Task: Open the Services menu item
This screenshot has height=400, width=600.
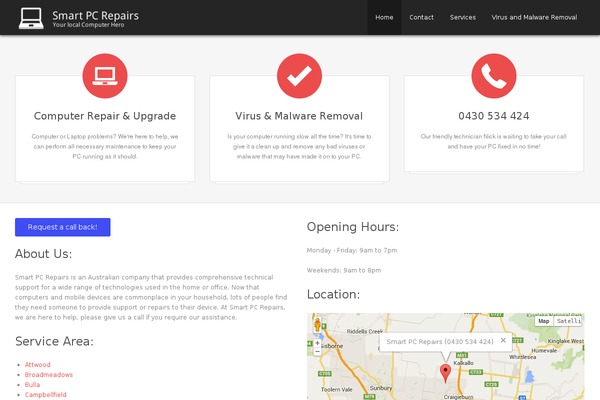Action: click(463, 17)
